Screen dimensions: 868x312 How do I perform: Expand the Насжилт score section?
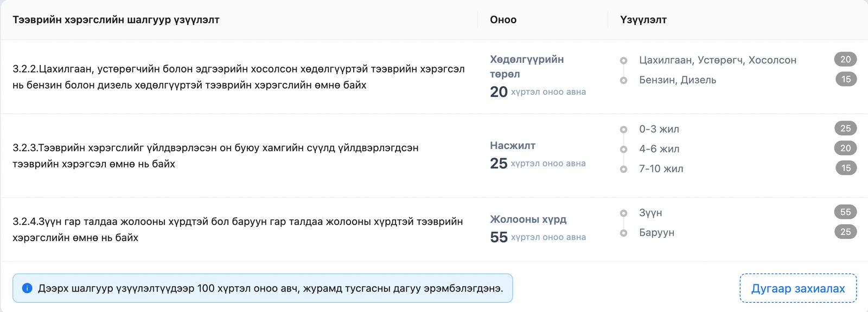pyautogui.click(x=512, y=145)
